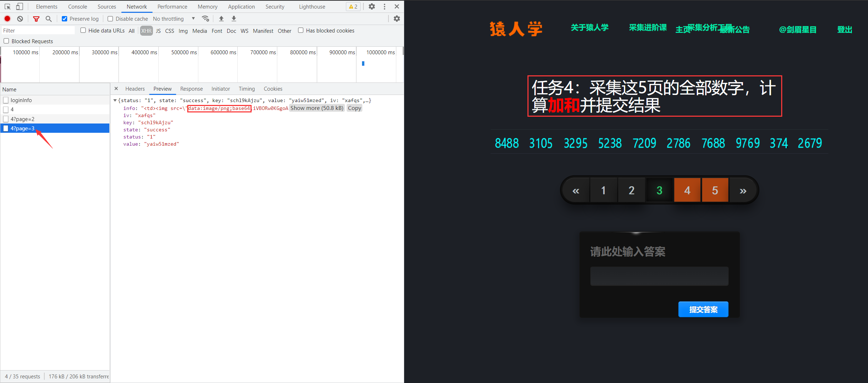Toggle the network filter funnel icon
The height and width of the screenshot is (383, 868).
[x=36, y=19]
